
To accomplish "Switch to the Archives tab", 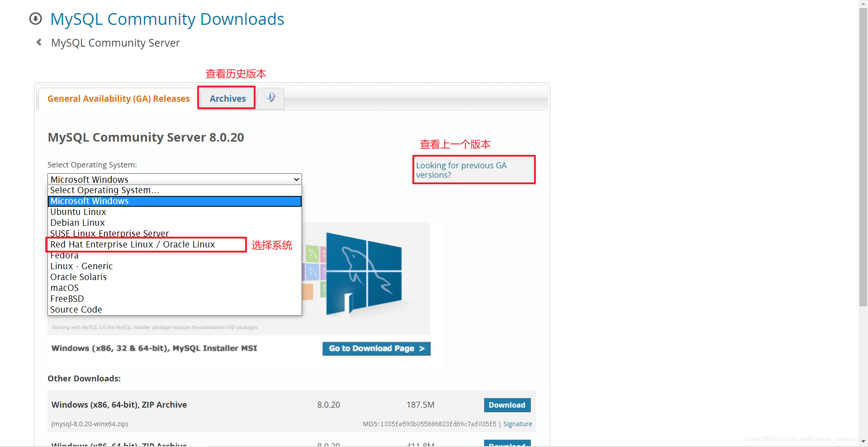I will [227, 99].
